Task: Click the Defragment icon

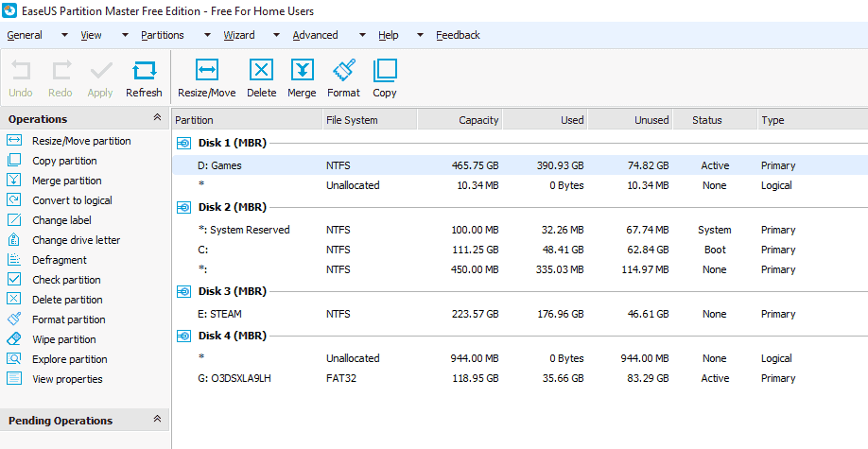Action: [14, 260]
